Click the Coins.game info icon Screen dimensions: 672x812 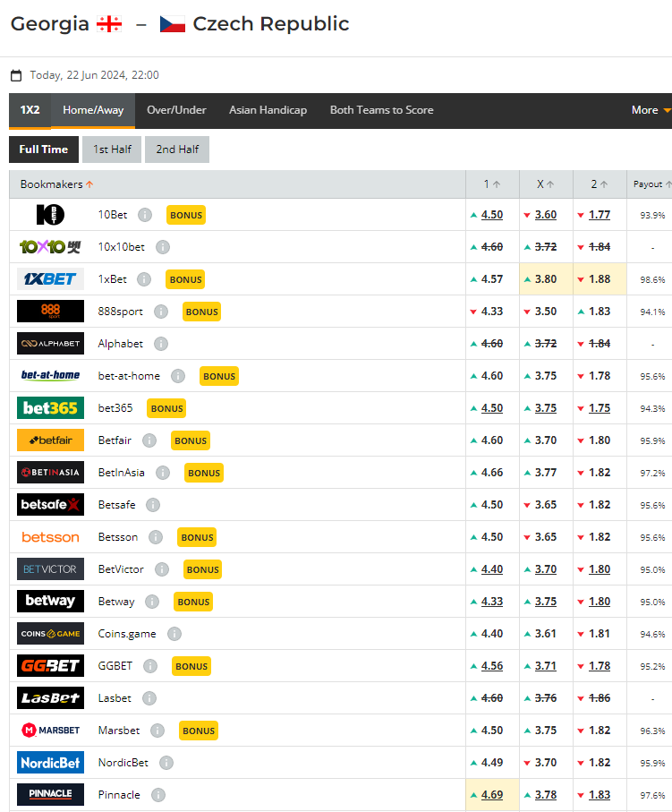click(174, 634)
